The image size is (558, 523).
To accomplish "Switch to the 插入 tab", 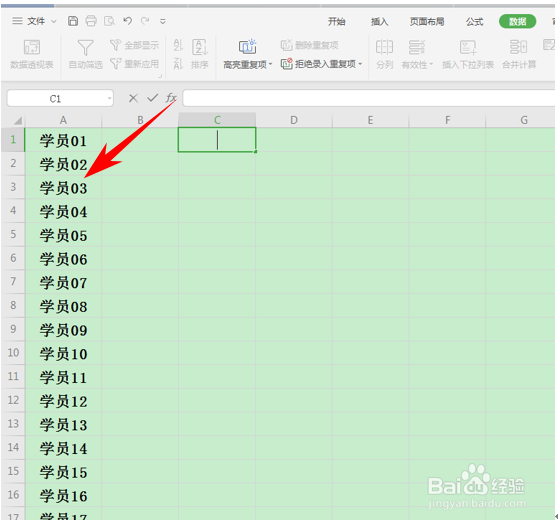I will coord(379,22).
